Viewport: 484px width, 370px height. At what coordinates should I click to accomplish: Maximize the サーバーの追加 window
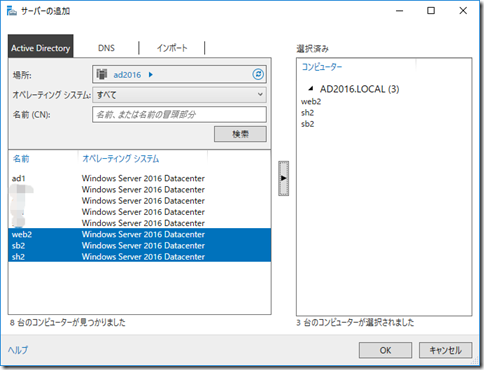pyautogui.click(x=431, y=11)
